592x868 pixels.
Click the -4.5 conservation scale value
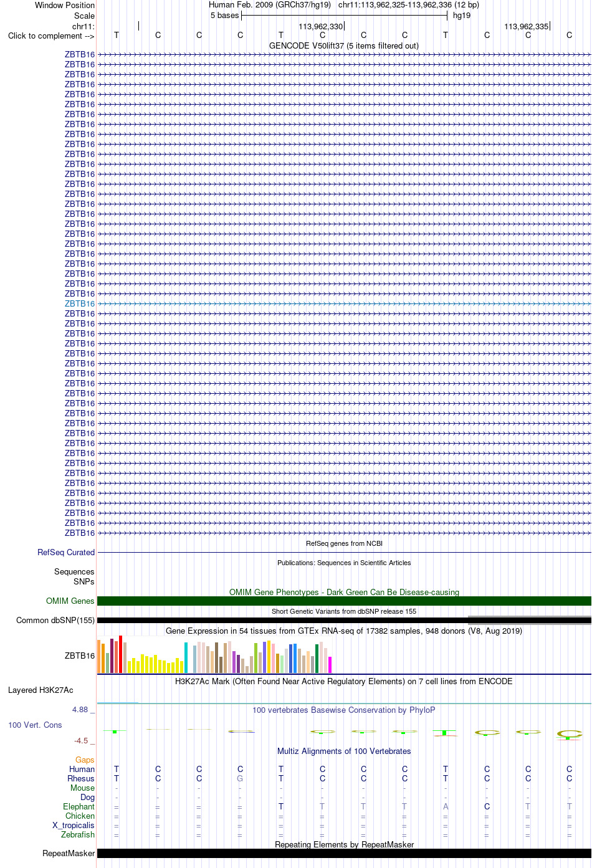(x=81, y=741)
